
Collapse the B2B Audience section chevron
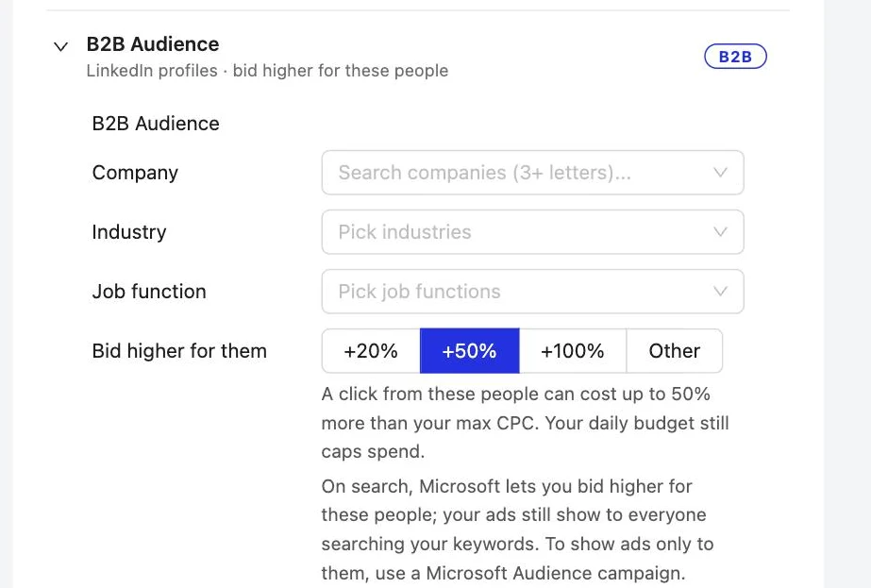tap(60, 46)
